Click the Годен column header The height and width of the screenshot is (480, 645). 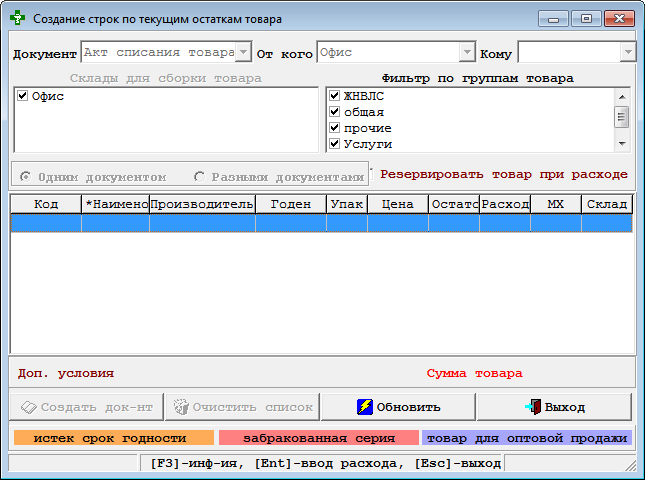(290, 204)
